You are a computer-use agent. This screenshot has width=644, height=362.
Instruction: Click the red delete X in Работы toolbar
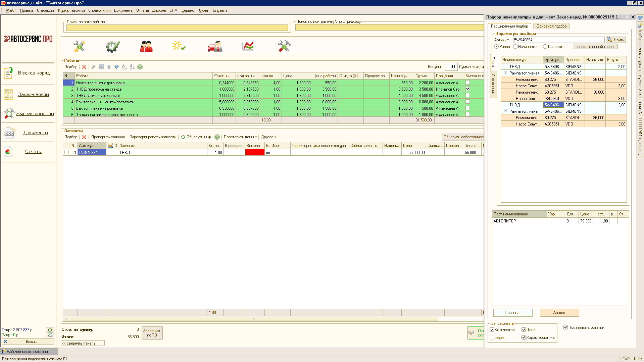tap(84, 67)
